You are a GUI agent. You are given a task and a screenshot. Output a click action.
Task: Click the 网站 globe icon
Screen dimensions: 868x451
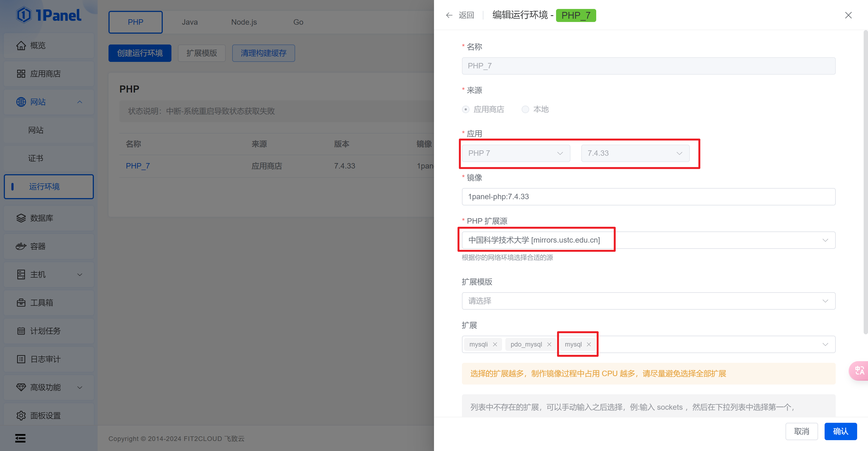point(21,102)
